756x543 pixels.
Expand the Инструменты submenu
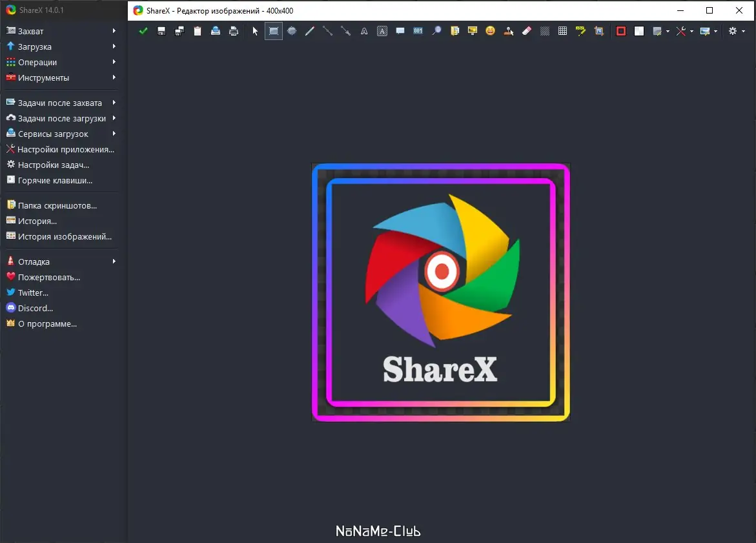pyautogui.click(x=61, y=77)
